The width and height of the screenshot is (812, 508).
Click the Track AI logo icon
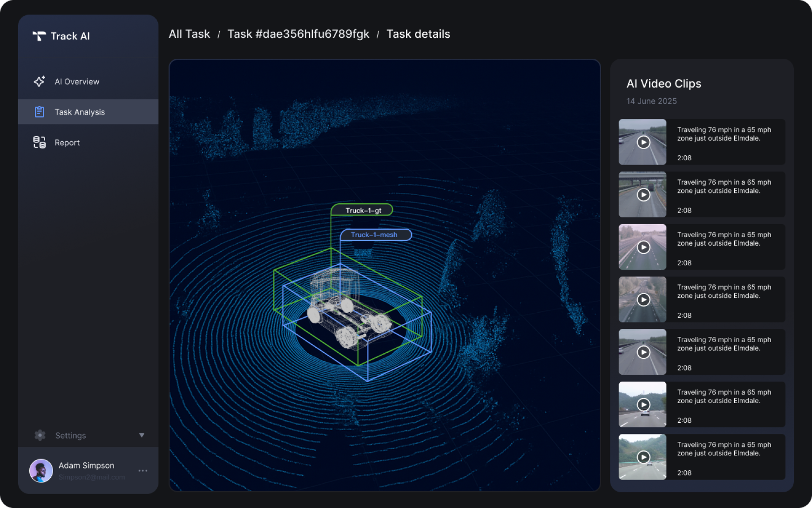[x=39, y=36]
